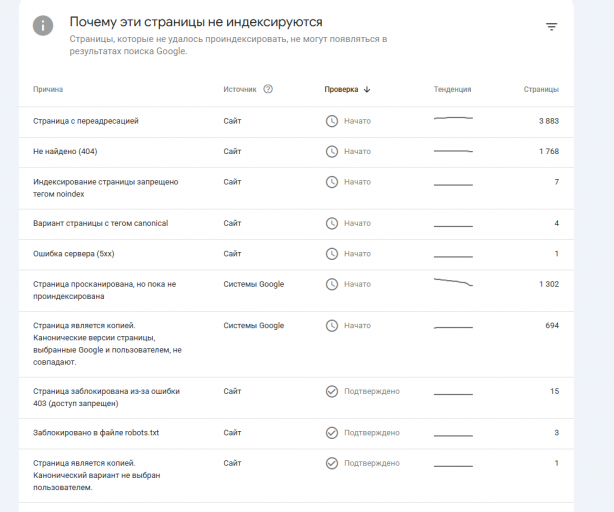This screenshot has height=512, width=614.
Task: Open Страница просканирована, но пока не проиндексирована
Action: pos(105,290)
